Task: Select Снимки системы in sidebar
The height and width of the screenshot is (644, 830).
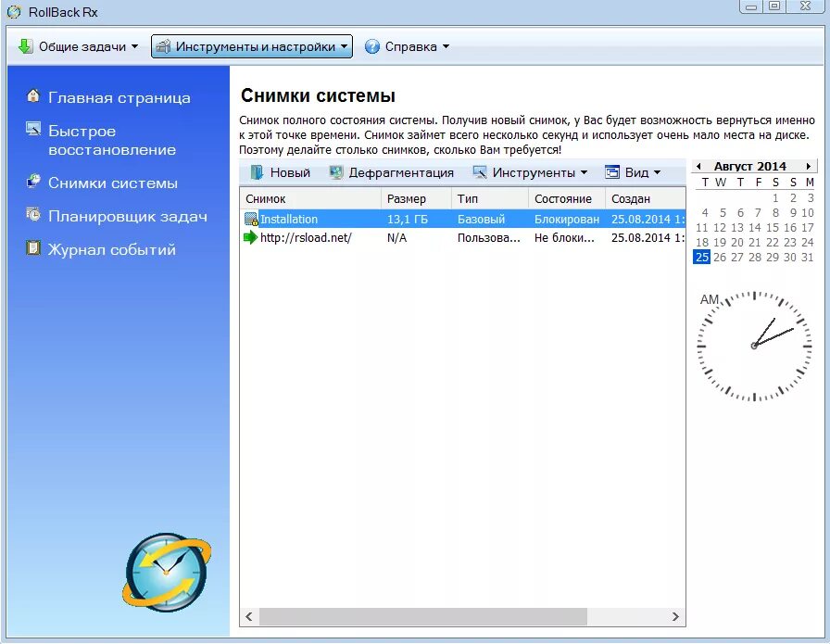Action: click(x=113, y=183)
